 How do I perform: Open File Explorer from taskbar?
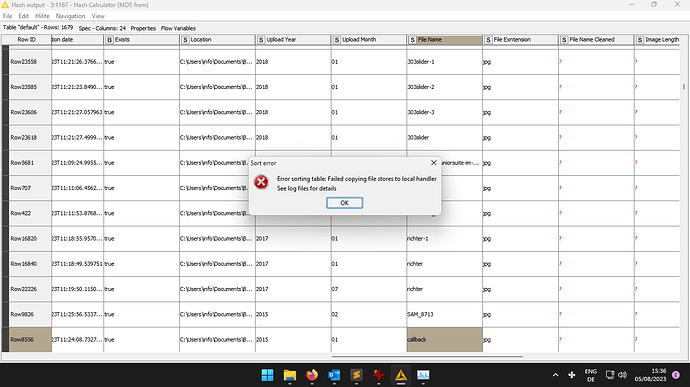pyautogui.click(x=290, y=375)
